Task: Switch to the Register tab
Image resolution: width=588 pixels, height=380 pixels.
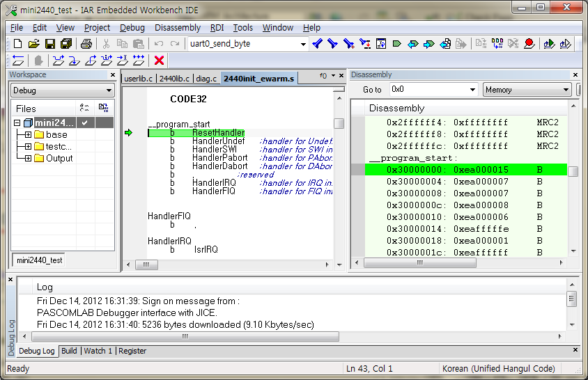Action: [132, 351]
